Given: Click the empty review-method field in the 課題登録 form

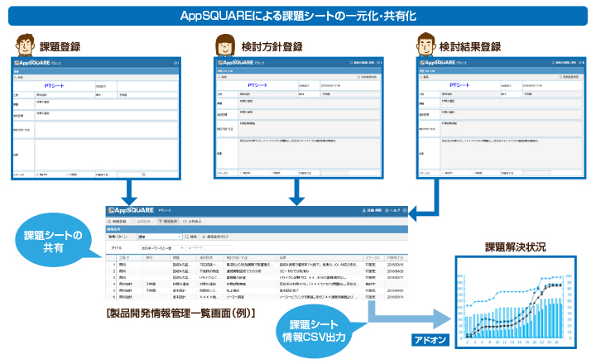Looking at the screenshot, I should (106, 130).
